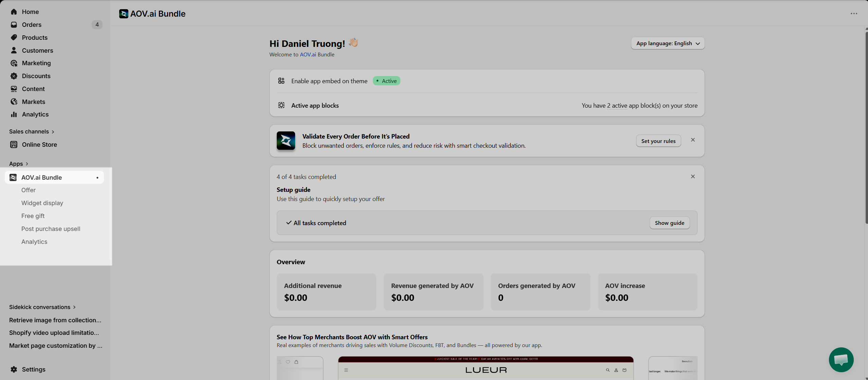Open the chat support bubble icon
Screen dimensions: 868x380
tap(841, 360)
